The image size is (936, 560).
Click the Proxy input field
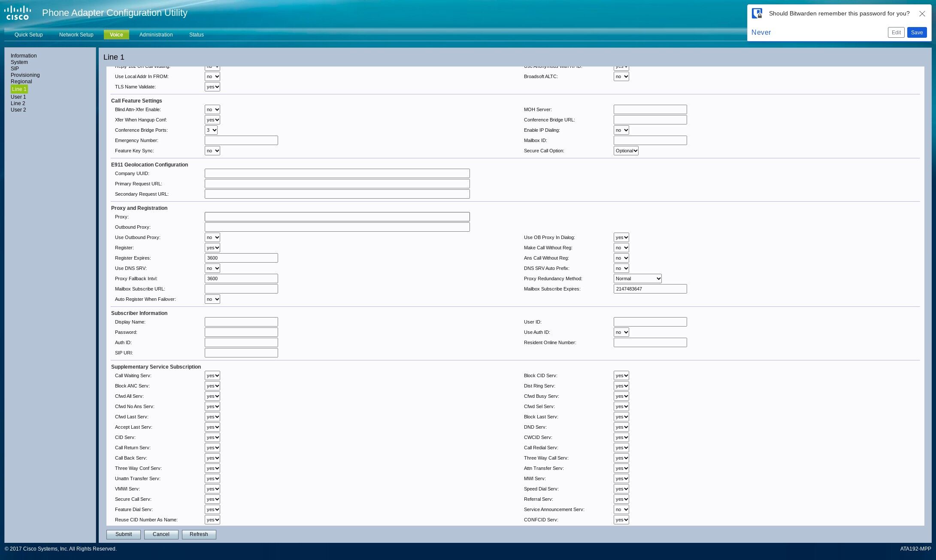click(x=337, y=217)
